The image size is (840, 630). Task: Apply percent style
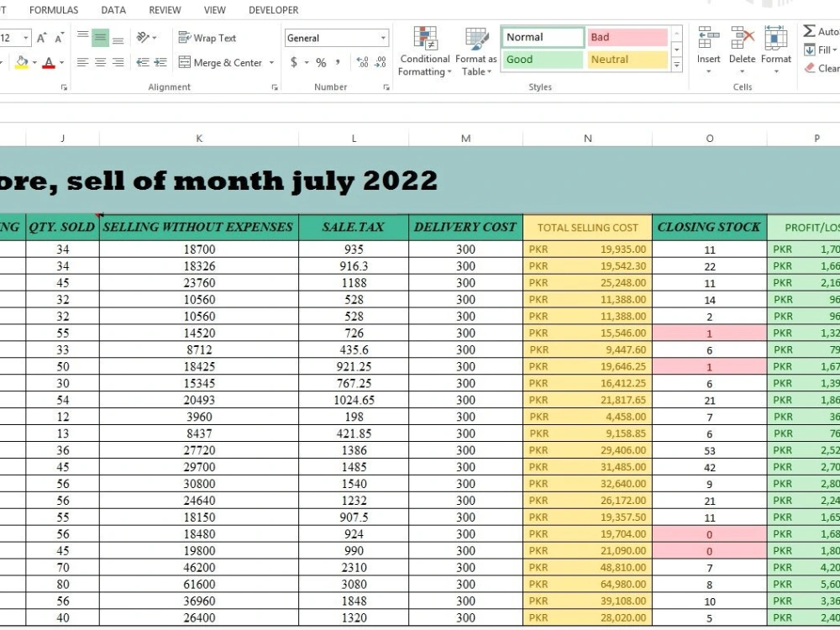click(321, 63)
